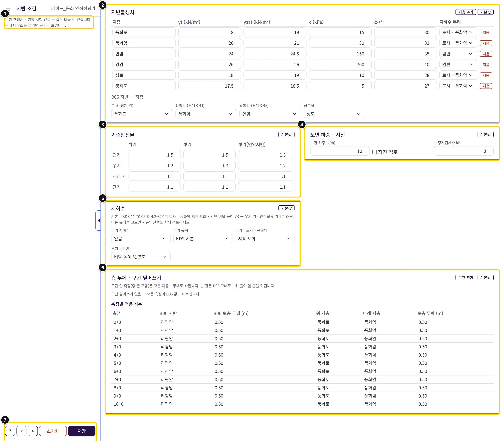Delete the 경암 layer row

[x=486, y=64]
